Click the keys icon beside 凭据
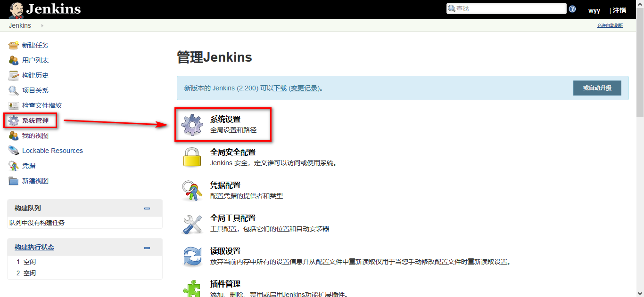Screen dimensions: 644x297 pos(14,166)
